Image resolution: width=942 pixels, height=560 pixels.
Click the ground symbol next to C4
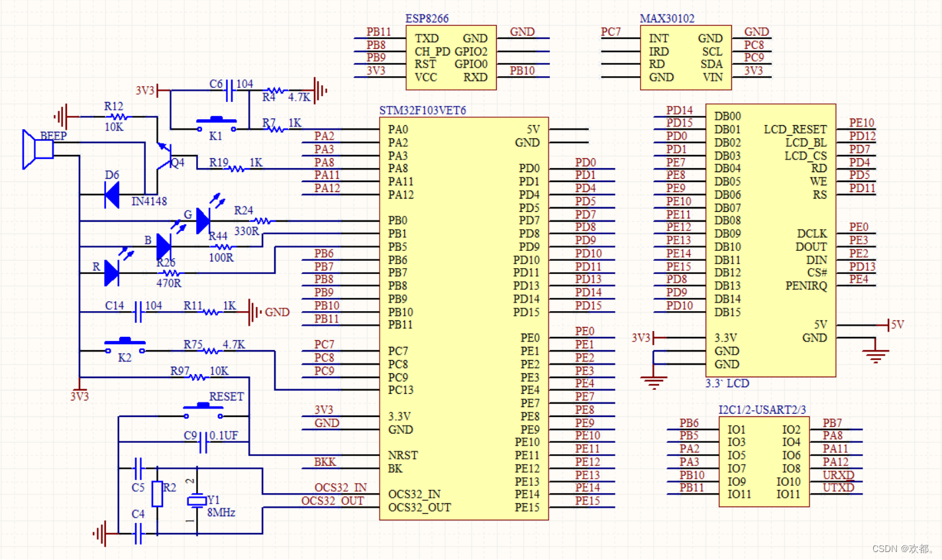point(101,534)
